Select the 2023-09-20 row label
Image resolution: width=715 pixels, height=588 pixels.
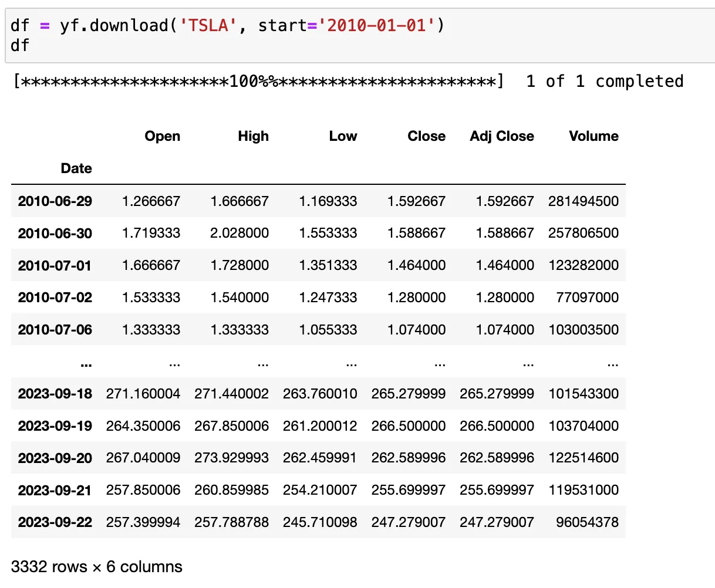tap(55, 458)
